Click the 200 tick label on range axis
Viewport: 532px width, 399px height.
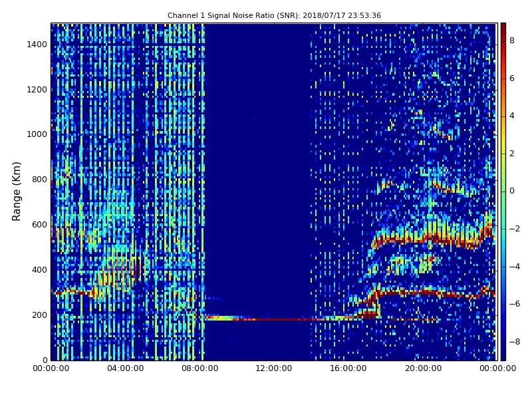[39, 315]
